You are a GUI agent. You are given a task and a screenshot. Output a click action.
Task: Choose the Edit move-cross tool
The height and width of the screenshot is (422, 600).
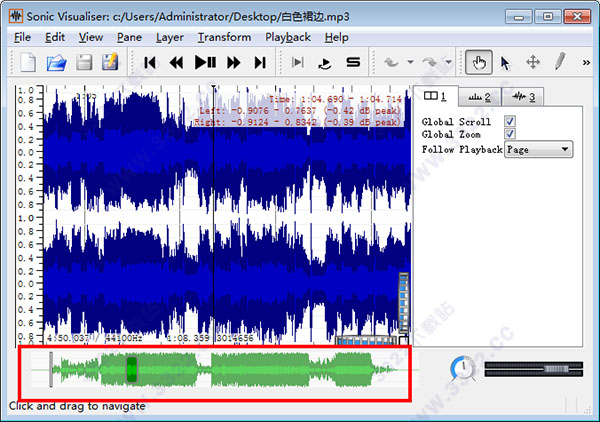point(533,62)
